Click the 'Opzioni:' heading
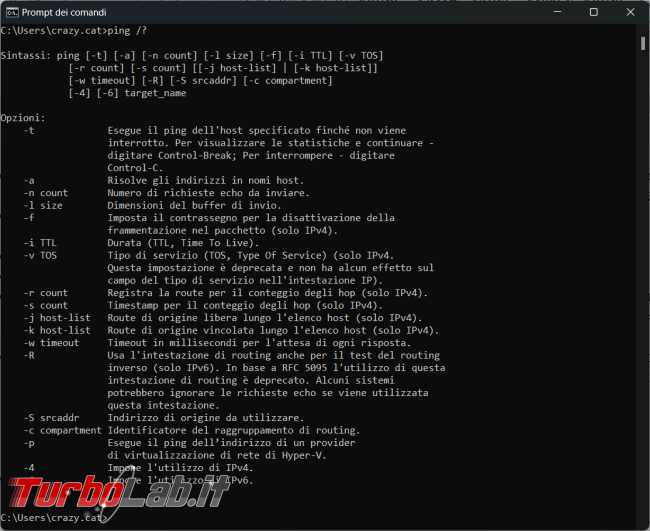 click(x=23, y=118)
